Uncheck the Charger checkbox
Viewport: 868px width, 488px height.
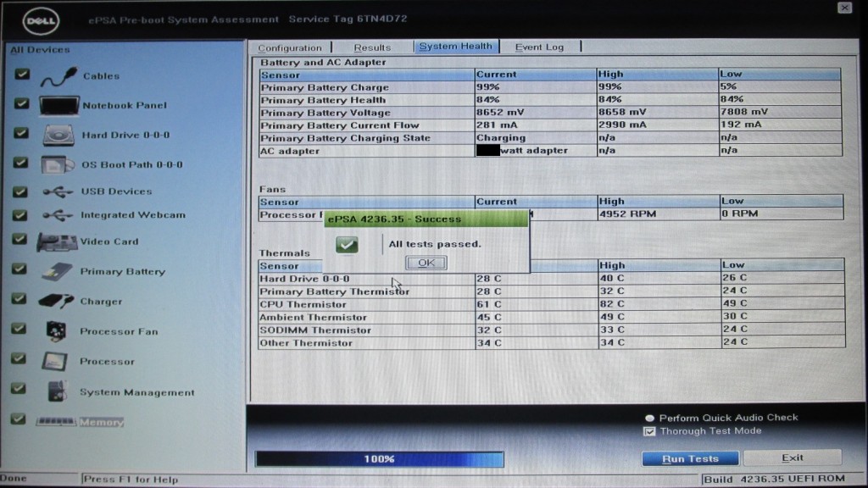19,299
